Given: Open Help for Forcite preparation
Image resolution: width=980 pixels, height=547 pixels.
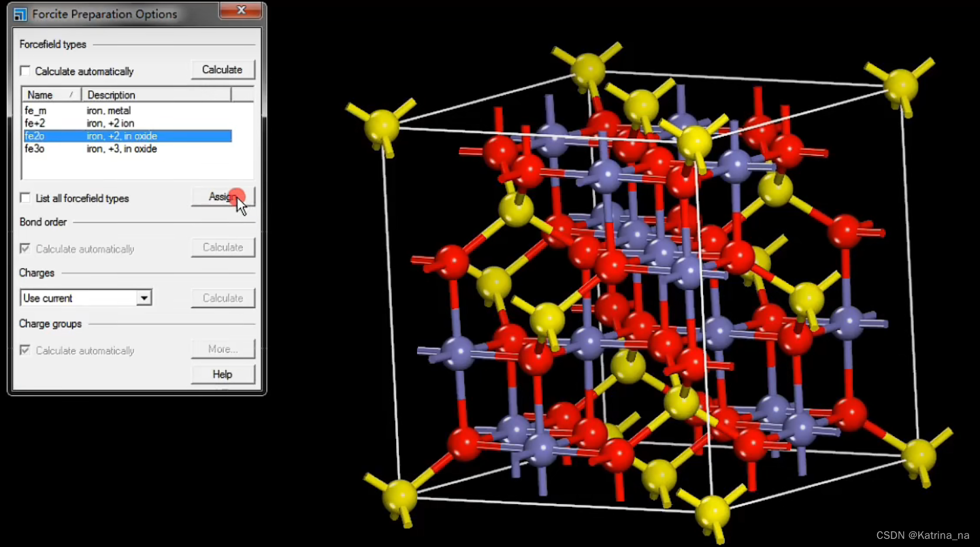Looking at the screenshot, I should [x=223, y=374].
